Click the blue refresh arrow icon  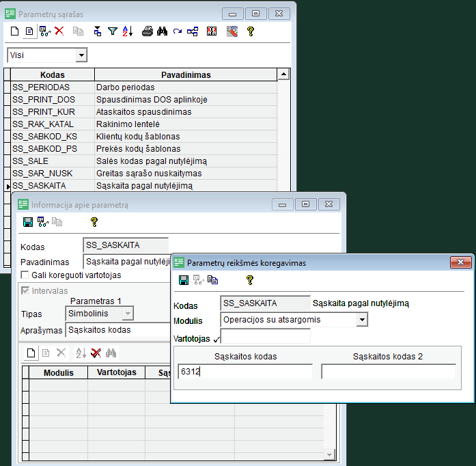click(178, 31)
